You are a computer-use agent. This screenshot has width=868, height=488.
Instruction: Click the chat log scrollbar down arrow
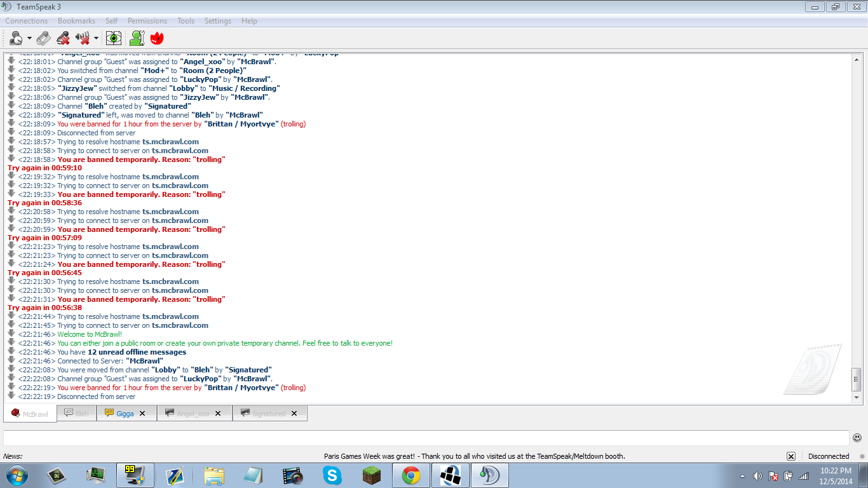coord(857,397)
